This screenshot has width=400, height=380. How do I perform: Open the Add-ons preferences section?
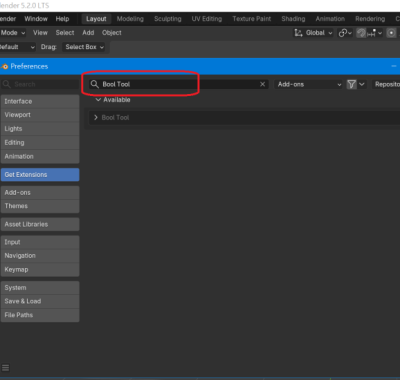(40, 193)
